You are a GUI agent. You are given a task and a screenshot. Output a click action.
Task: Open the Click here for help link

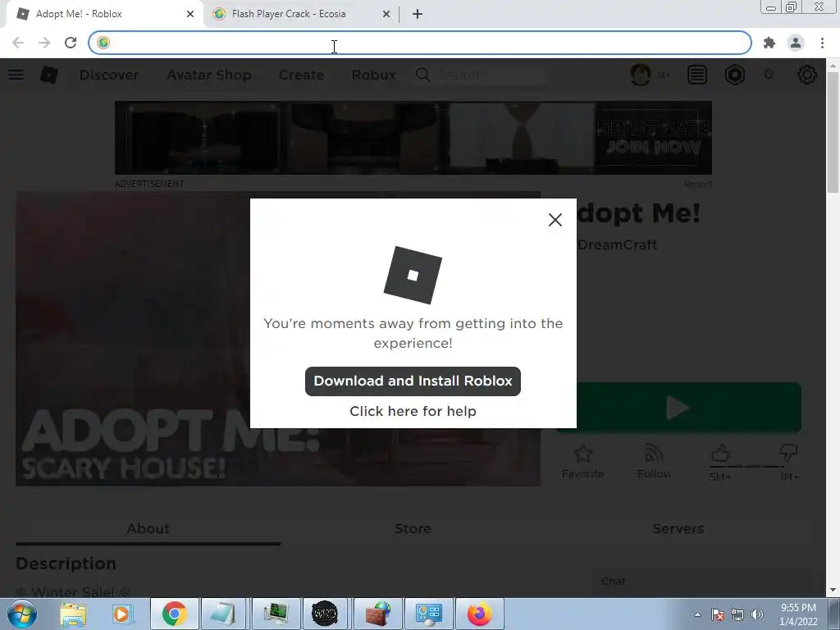coord(413,411)
